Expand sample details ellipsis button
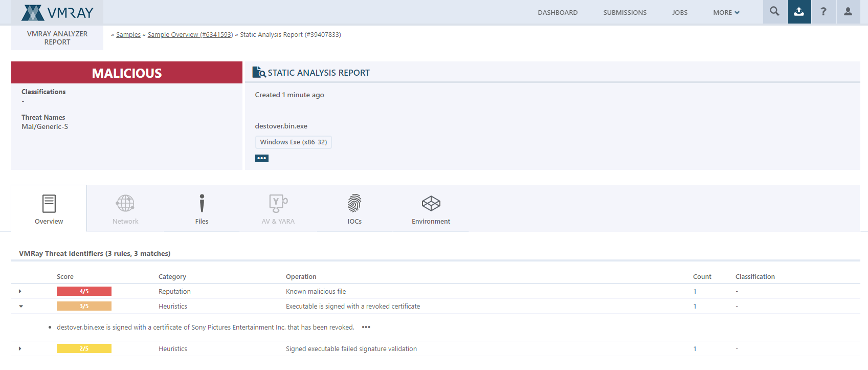868x370 pixels. coord(262,158)
